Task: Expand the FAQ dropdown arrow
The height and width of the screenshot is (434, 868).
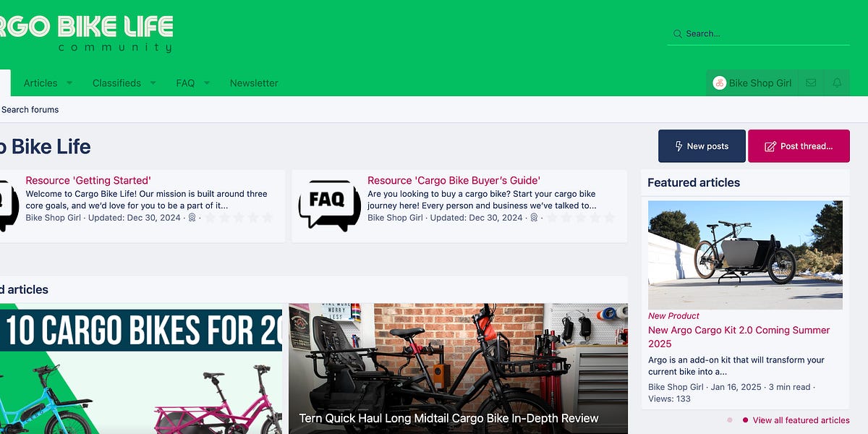Action: pos(207,83)
